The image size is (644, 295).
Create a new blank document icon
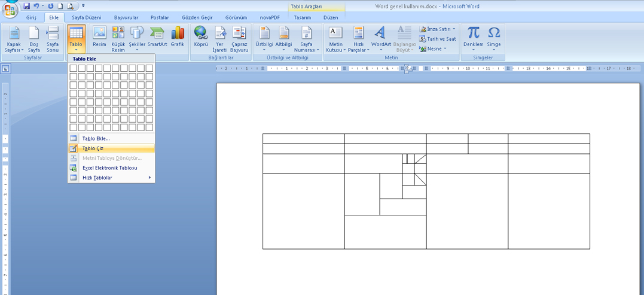coord(60,6)
